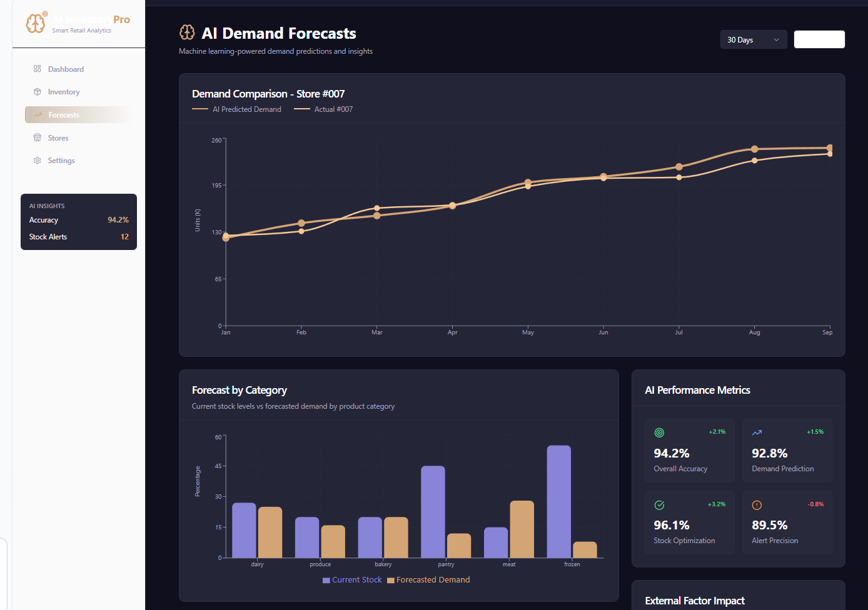
Task: Select the Forecasts trend-line icon
Action: pos(38,114)
